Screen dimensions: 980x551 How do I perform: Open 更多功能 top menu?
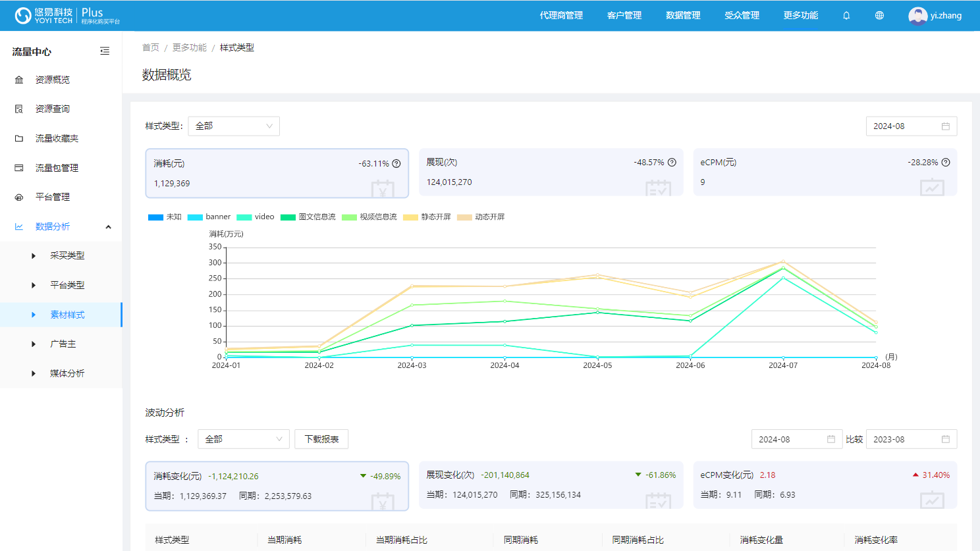(x=801, y=16)
